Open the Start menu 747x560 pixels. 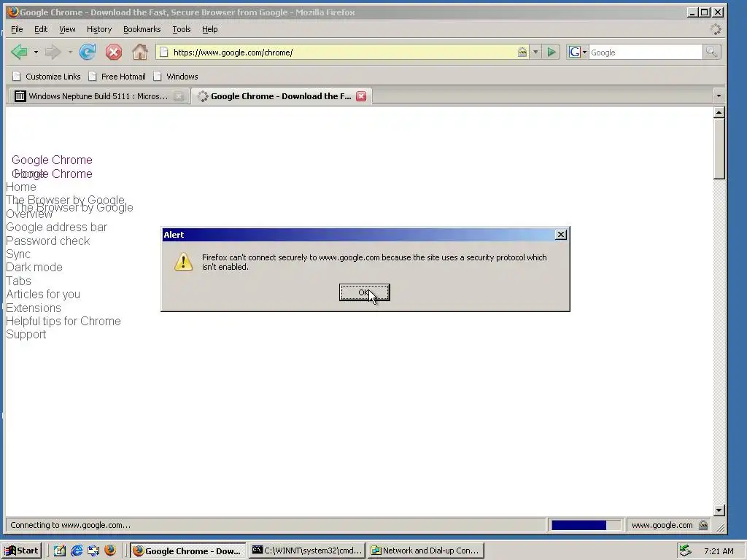[22, 551]
